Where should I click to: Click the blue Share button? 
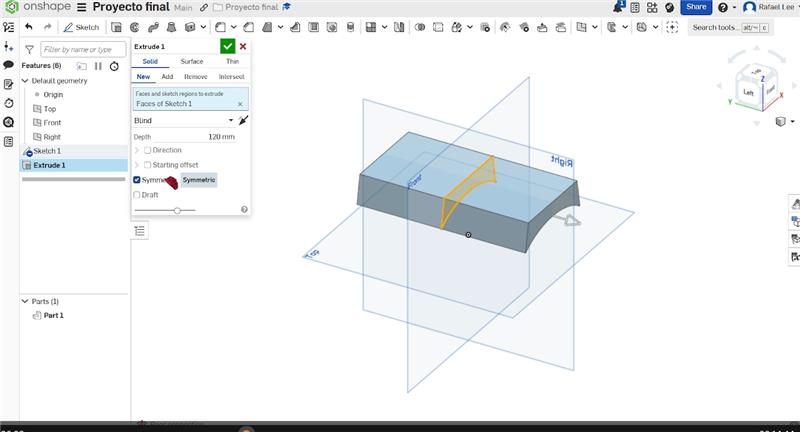point(696,7)
